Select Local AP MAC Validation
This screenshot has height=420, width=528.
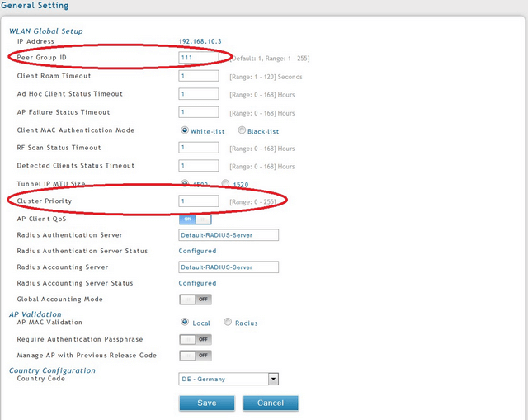click(x=185, y=323)
